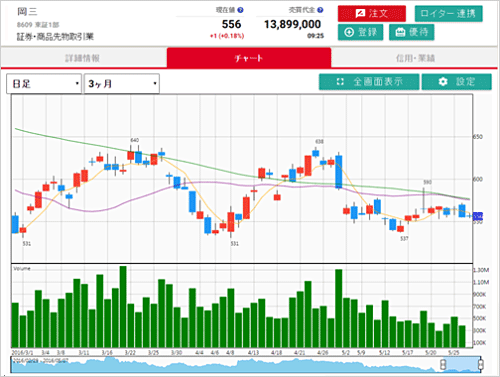Switch to the 詳細情報 tab

point(83,58)
